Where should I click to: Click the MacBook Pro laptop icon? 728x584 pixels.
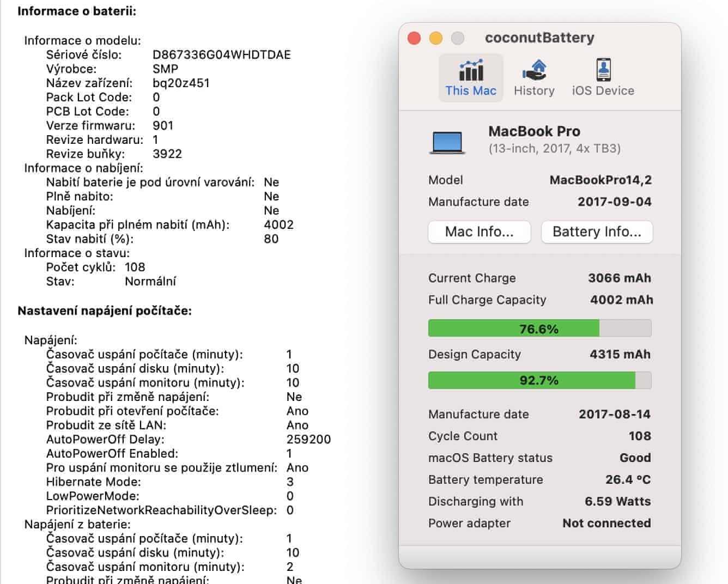(447, 143)
